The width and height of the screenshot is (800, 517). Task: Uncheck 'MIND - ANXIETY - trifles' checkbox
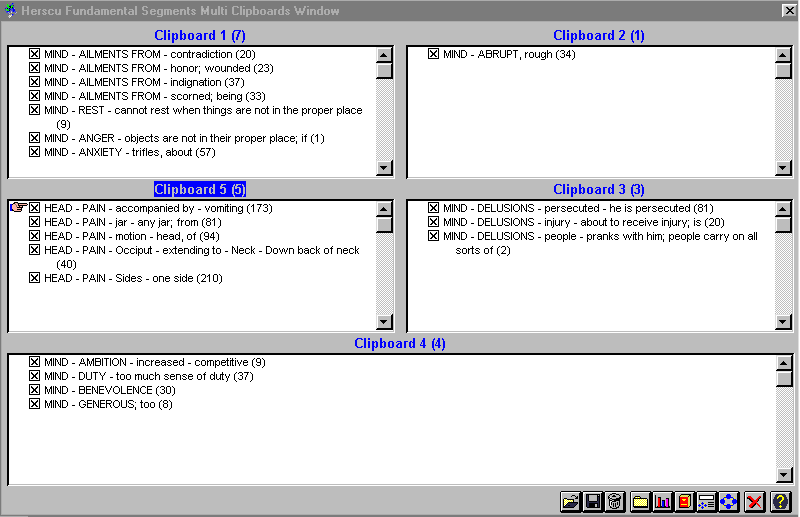34,152
